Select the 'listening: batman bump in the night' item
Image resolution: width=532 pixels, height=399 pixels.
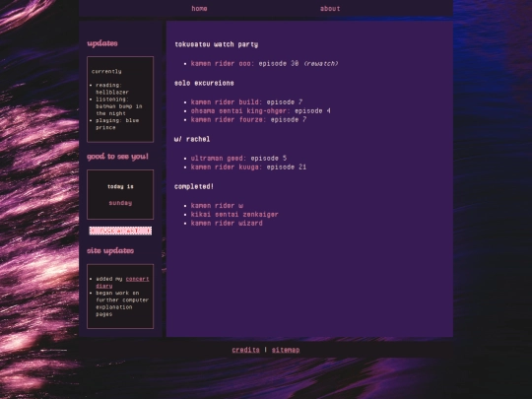(119, 106)
